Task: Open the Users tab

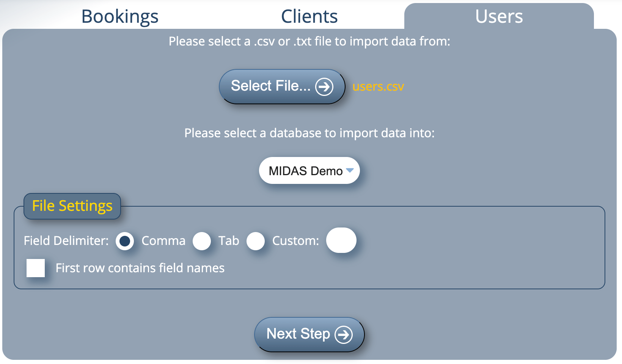Action: click(x=498, y=16)
